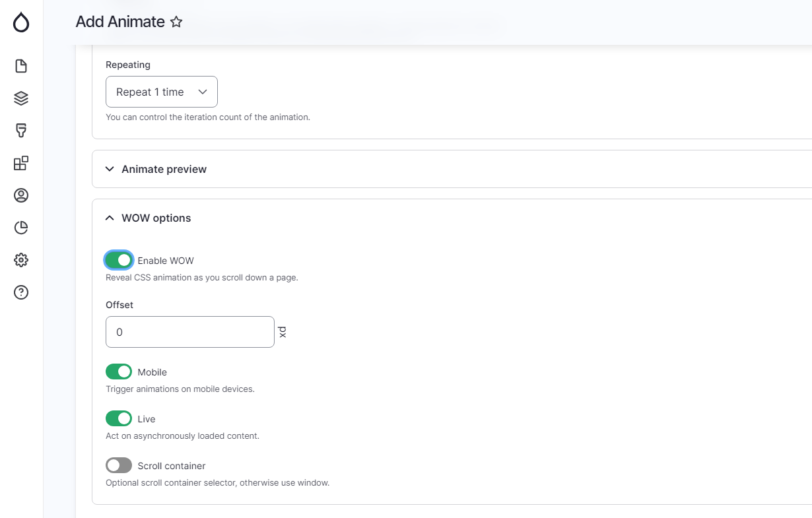Open the Repeating dropdown
The image size is (812, 518).
[162, 92]
